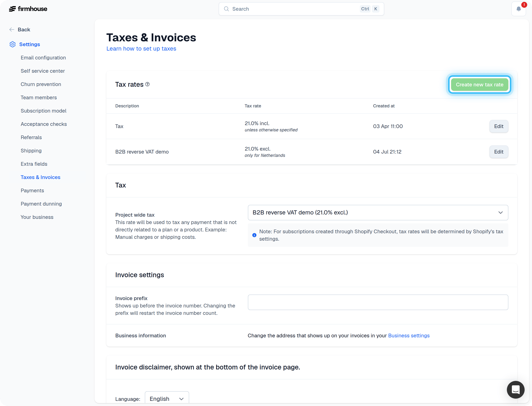Open Email configuration settings

tap(43, 58)
